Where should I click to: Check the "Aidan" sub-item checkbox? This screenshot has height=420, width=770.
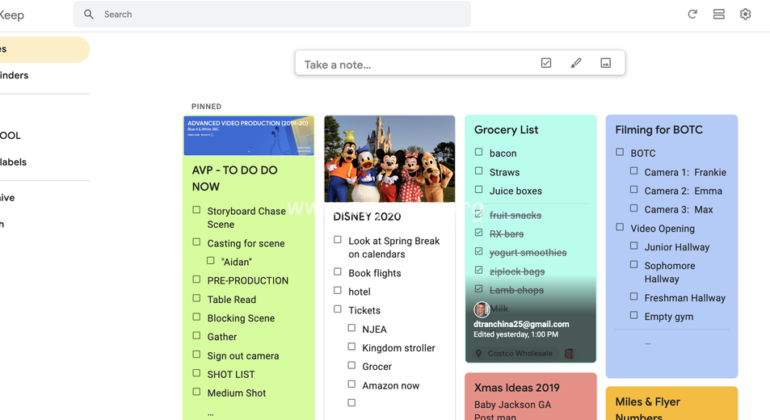pyautogui.click(x=211, y=261)
